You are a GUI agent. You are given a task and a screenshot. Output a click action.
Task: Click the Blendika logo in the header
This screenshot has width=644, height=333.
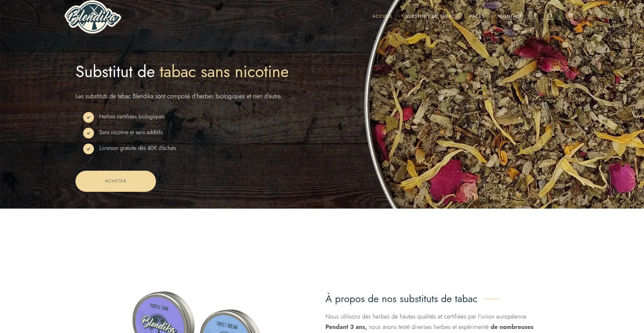coord(93,17)
